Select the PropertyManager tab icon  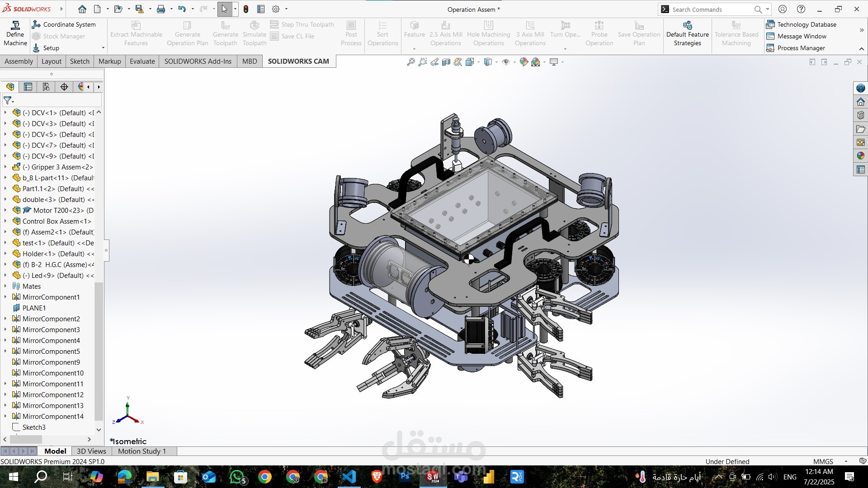coord(28,87)
